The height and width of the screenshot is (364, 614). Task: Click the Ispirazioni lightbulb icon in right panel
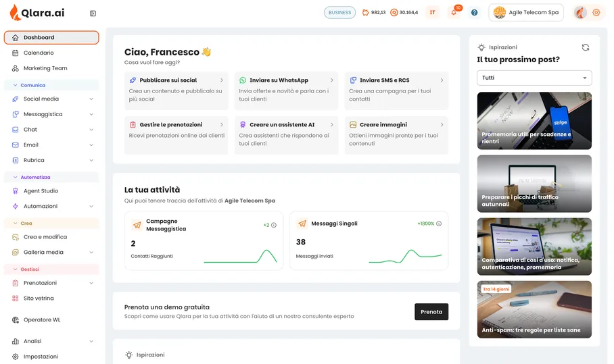pyautogui.click(x=481, y=47)
